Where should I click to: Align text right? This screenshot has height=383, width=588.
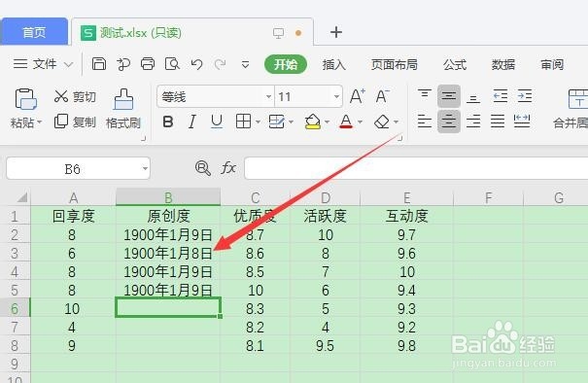point(473,122)
